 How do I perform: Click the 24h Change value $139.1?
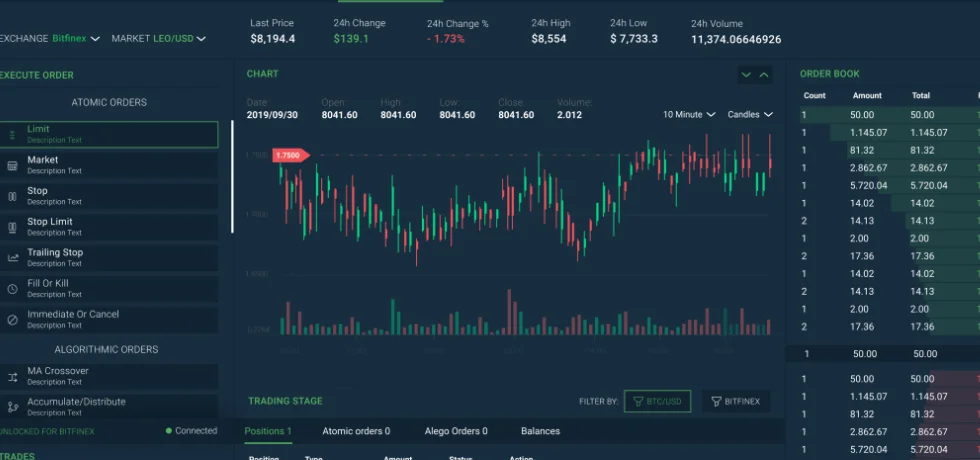(351, 39)
